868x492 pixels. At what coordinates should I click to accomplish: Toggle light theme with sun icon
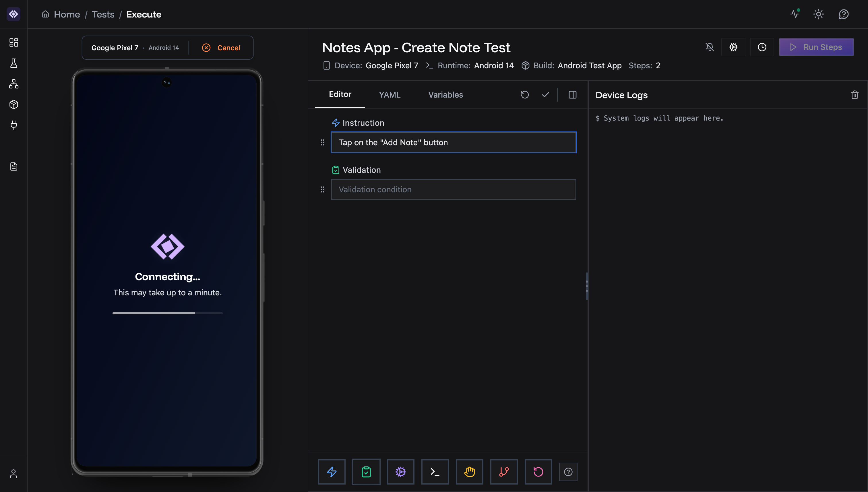pos(819,14)
